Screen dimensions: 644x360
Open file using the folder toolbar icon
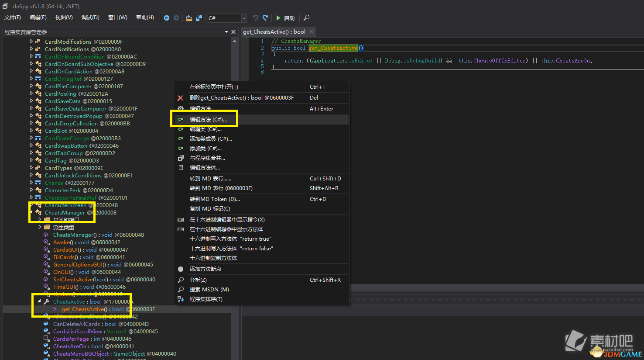click(x=189, y=18)
